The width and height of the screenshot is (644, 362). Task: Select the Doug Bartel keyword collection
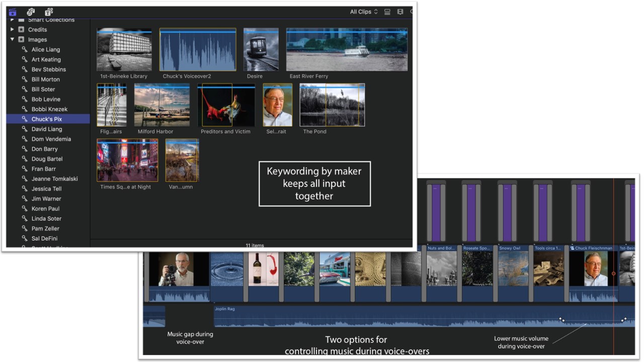pos(48,159)
